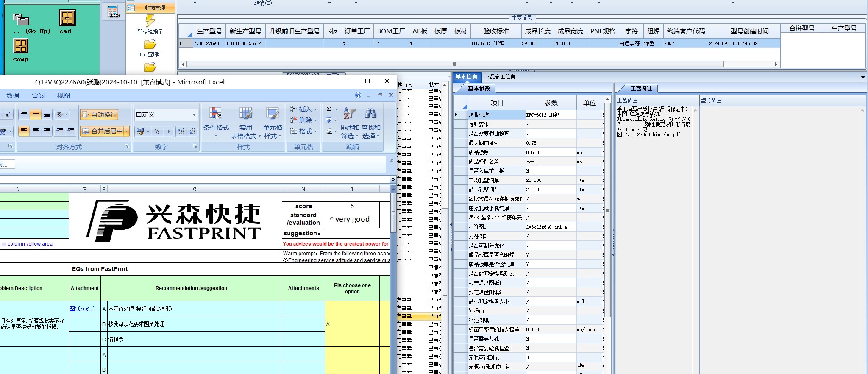Image resolution: width=868 pixels, height=374 pixels.
Task: Apply accounting currency number format
Action: (140, 131)
